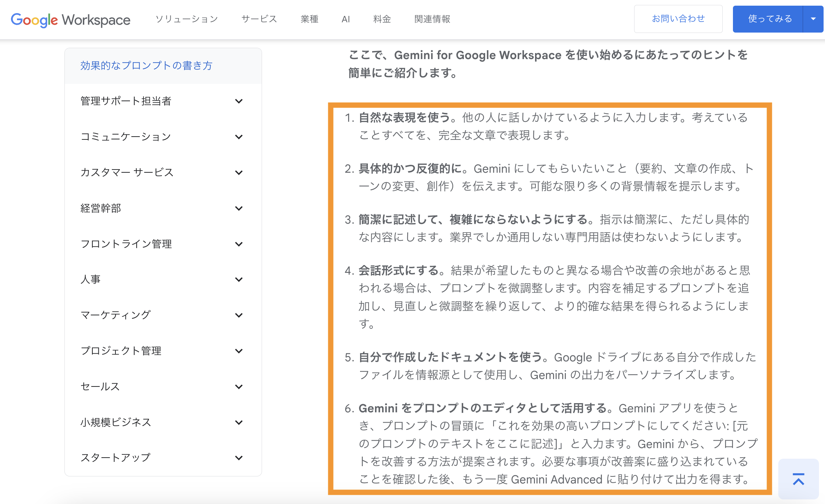The height and width of the screenshot is (504, 825).
Task: Select 効果的なプロンプトの書き方 sidebar link
Action: click(x=146, y=66)
